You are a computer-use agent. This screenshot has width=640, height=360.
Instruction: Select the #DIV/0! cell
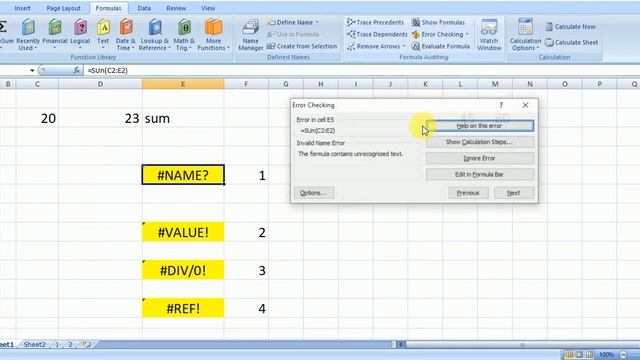coord(183,270)
